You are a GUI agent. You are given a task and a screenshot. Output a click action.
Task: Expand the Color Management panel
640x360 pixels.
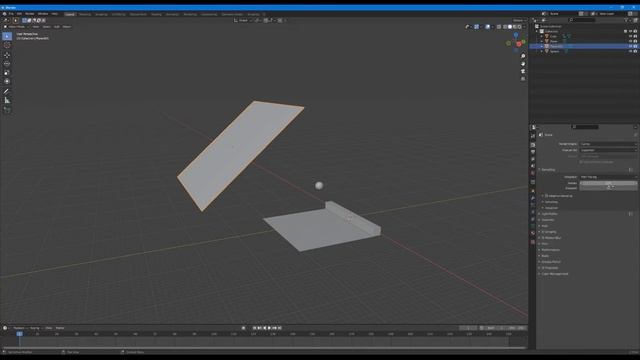click(554, 274)
